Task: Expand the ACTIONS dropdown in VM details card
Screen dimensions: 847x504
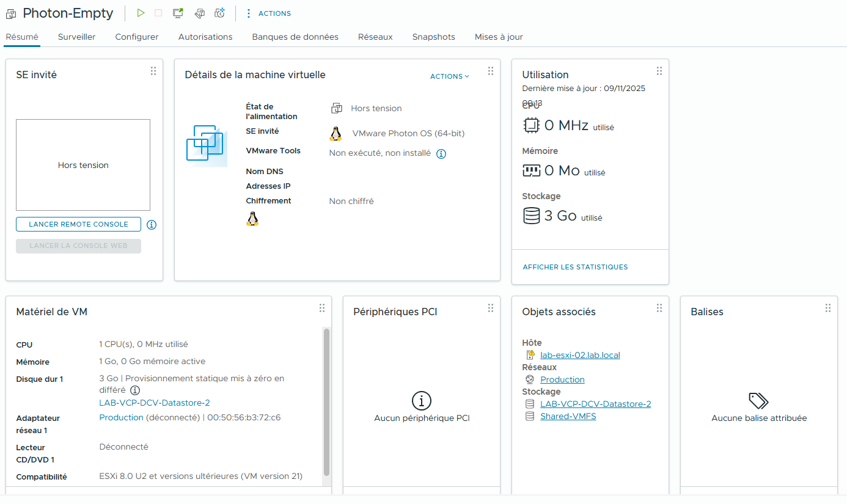Action: pos(449,76)
